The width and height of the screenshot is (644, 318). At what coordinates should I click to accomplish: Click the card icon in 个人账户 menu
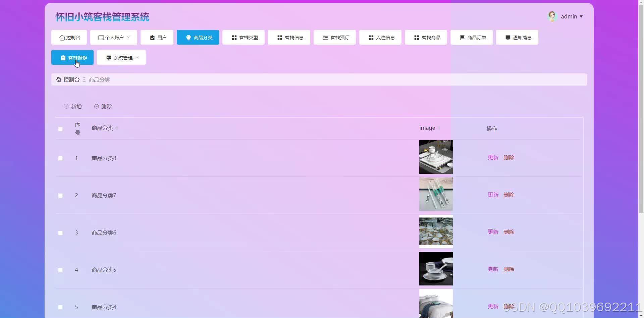101,38
